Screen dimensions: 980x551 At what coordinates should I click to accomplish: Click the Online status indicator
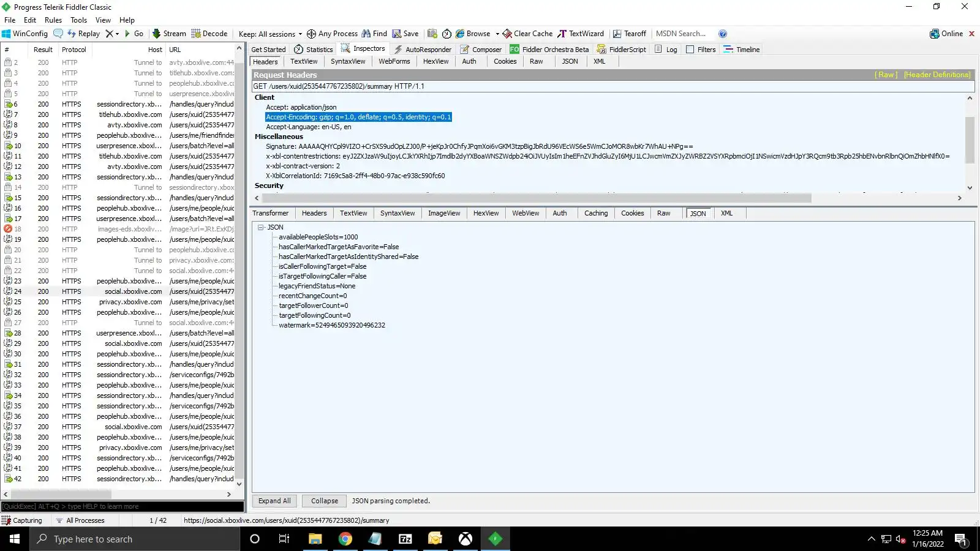coord(947,34)
